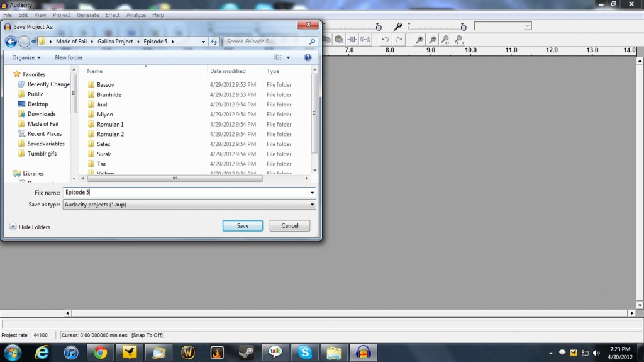
Task: Open the File menu
Action: coord(8,15)
